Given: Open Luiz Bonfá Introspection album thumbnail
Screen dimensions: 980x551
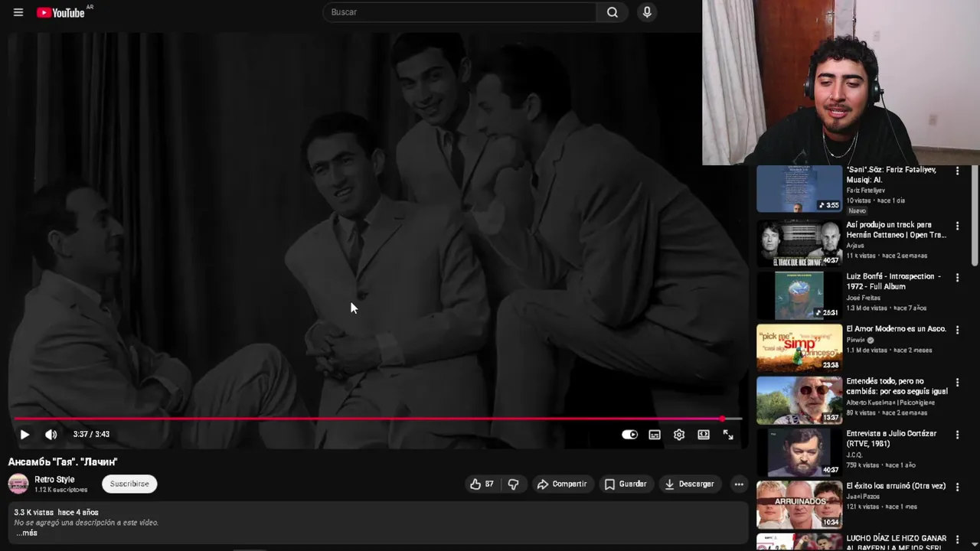Looking at the screenshot, I should [x=799, y=295].
